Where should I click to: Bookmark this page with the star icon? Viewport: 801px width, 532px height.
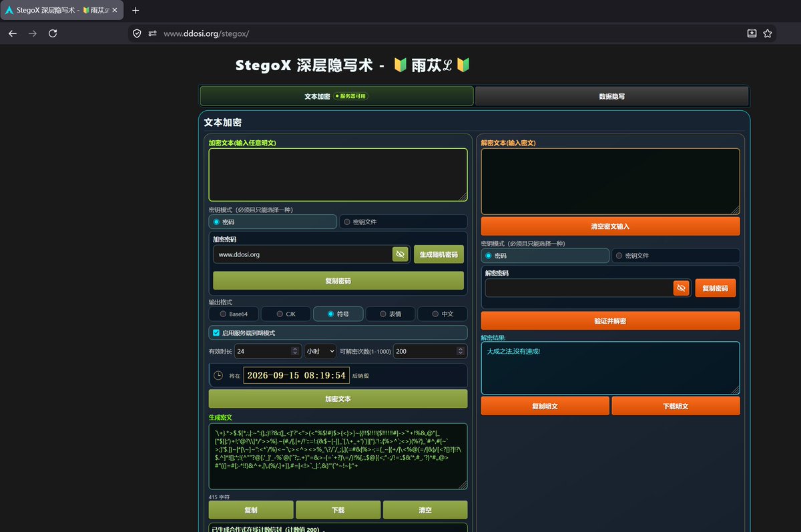pyautogui.click(x=768, y=33)
